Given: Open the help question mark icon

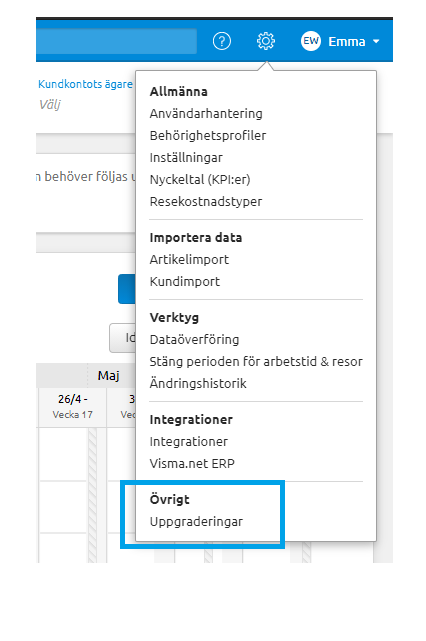Looking at the screenshot, I should tap(222, 41).
